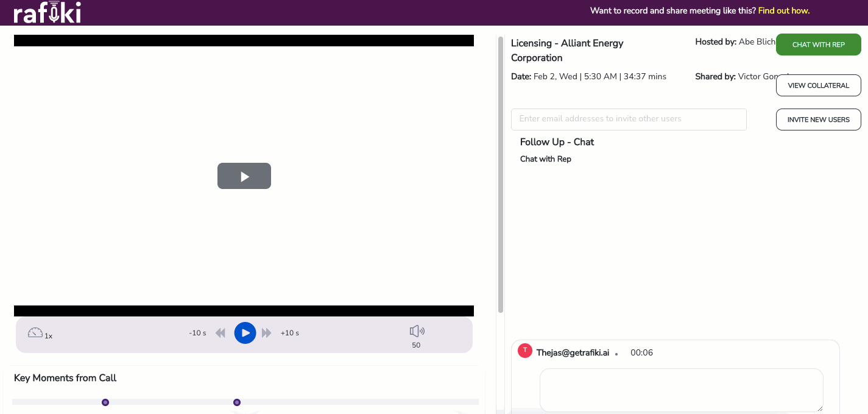Click the second key moment marker on timeline

[237, 402]
